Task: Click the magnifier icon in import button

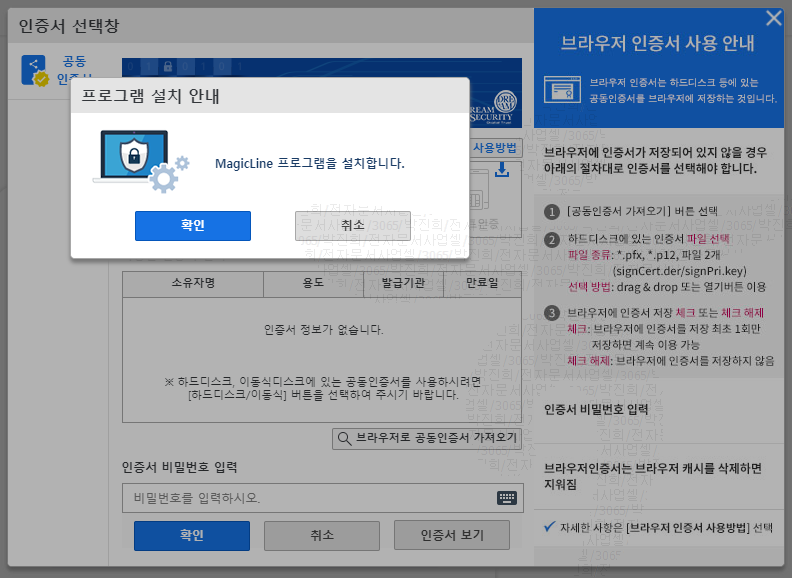Action: pyautogui.click(x=344, y=439)
